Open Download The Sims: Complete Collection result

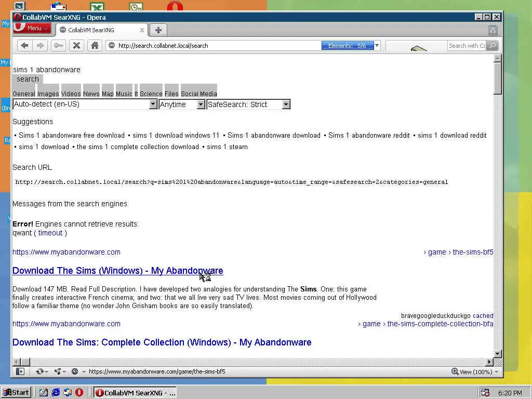pyautogui.click(x=162, y=342)
